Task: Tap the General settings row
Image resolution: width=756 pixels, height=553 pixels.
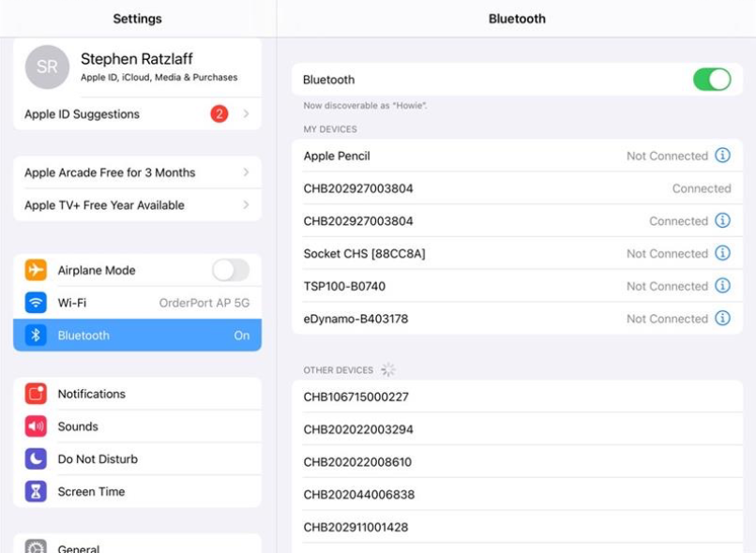Action: (x=137, y=545)
